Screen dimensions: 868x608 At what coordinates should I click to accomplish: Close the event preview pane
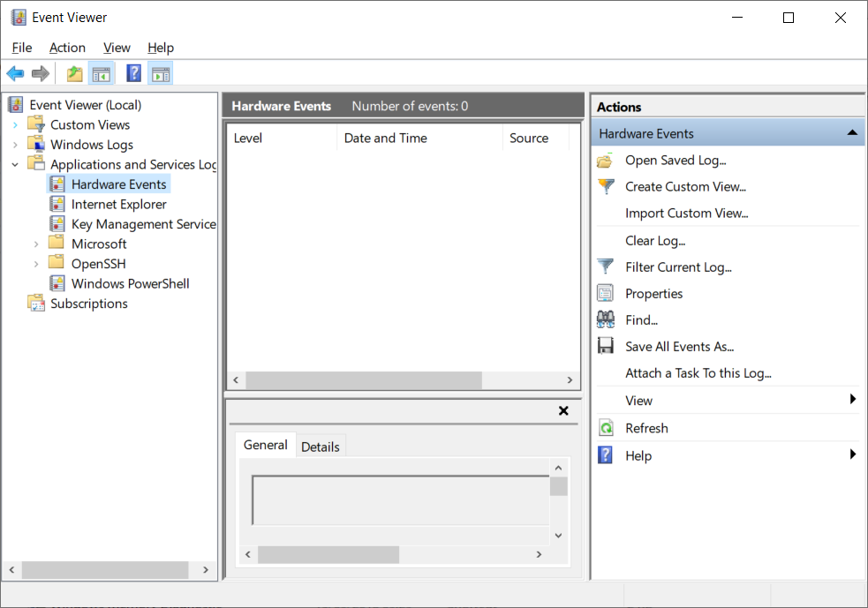pos(563,410)
